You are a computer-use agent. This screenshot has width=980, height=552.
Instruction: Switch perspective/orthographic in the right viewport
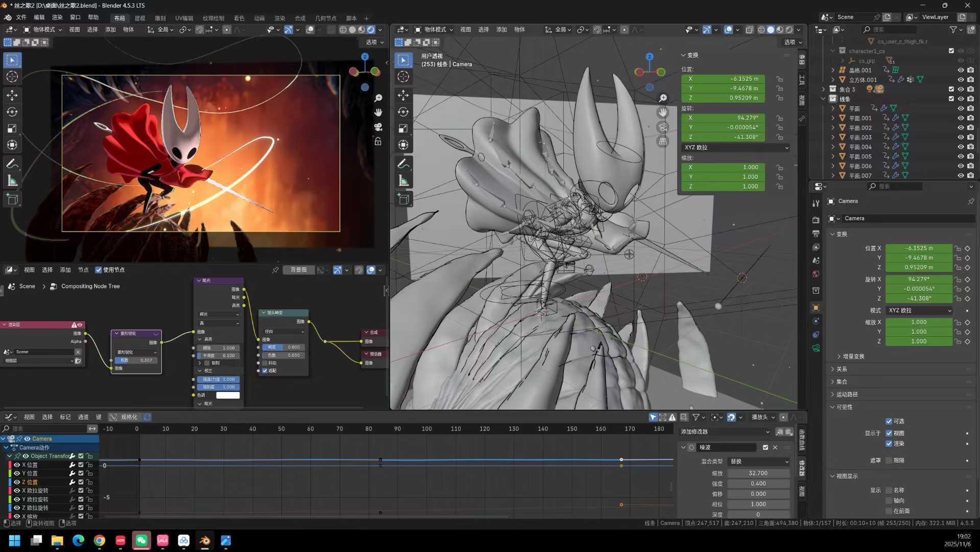point(663,141)
